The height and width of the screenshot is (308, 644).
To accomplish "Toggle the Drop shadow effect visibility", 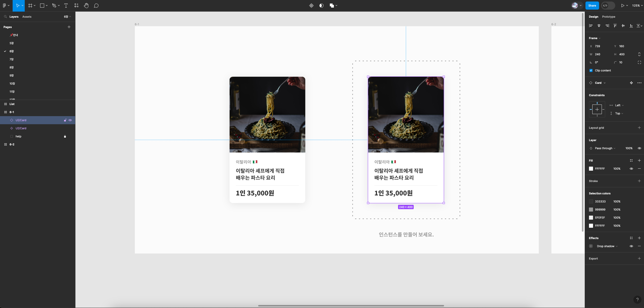I will point(631,246).
